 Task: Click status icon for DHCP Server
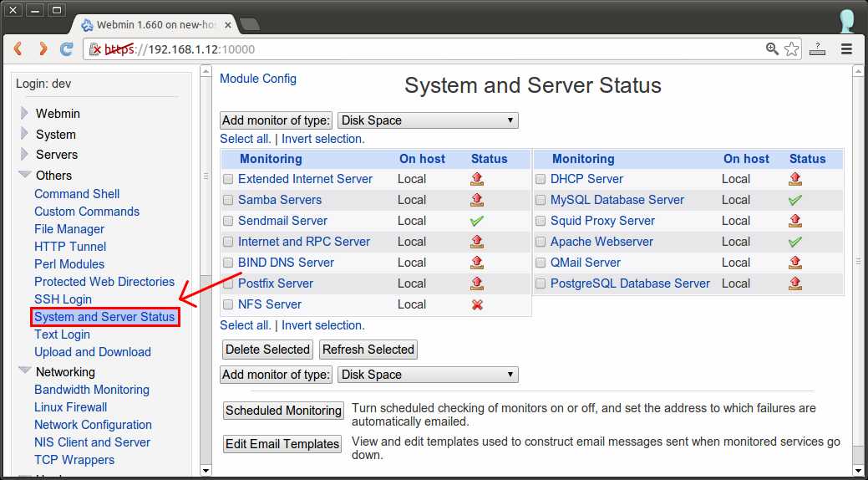pyautogui.click(x=795, y=178)
